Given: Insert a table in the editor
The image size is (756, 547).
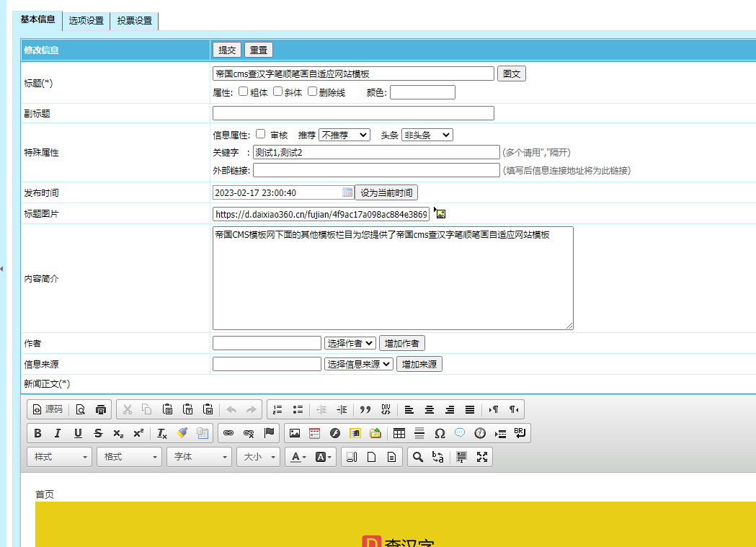Looking at the screenshot, I should (x=399, y=433).
